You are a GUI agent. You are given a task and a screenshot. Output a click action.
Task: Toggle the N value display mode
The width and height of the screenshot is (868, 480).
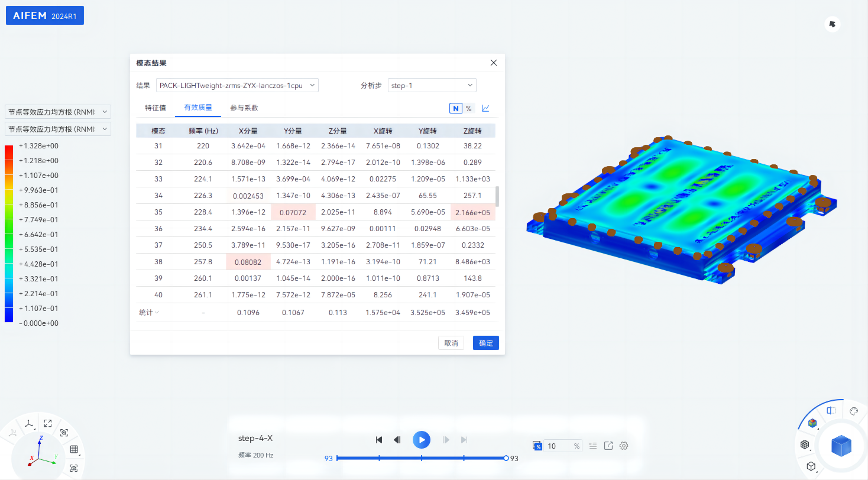[x=456, y=108]
